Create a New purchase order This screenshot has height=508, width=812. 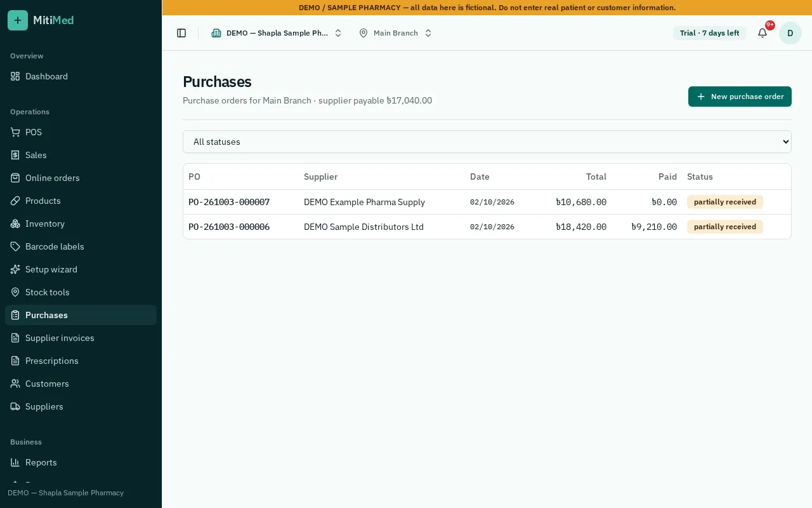coord(740,97)
